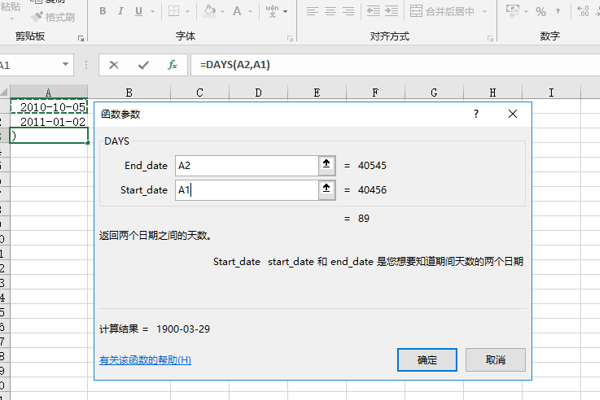Click the cancel X in formula bar

pyautogui.click(x=114, y=64)
